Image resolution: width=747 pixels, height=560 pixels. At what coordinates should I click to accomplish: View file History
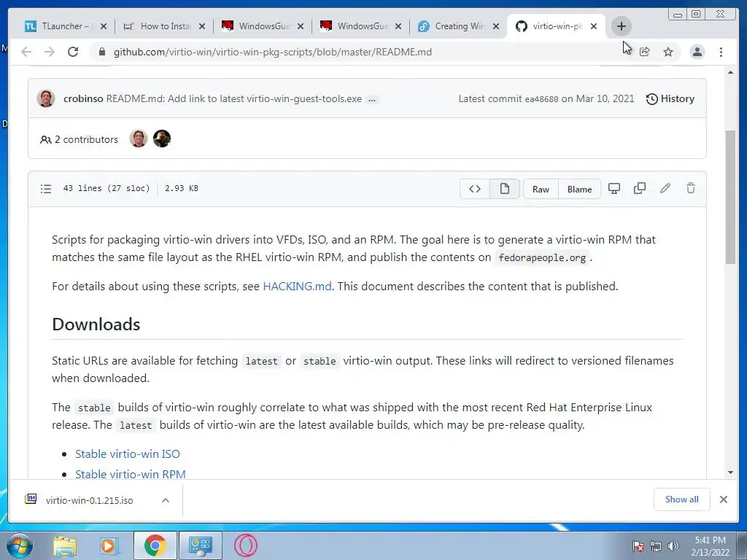(x=670, y=98)
